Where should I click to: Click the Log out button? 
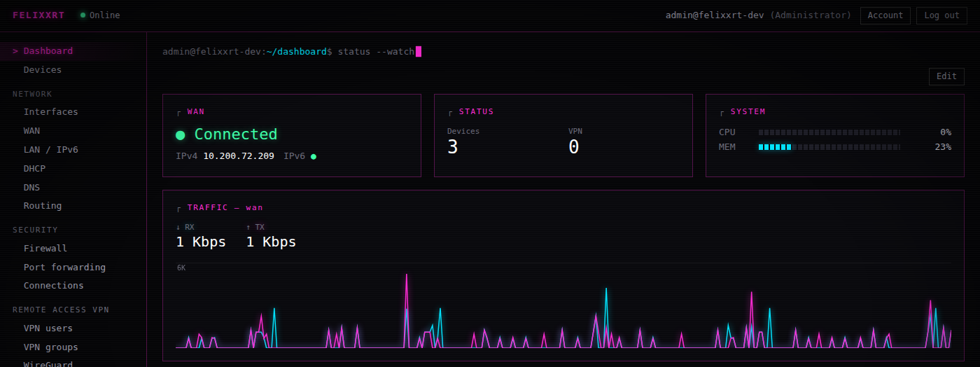pos(941,15)
